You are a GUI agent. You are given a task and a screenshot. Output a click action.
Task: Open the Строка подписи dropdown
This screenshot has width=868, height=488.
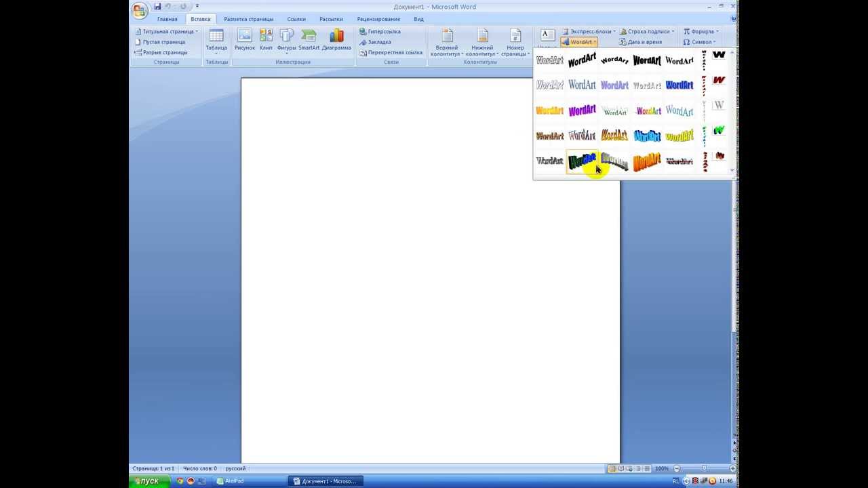click(648, 31)
